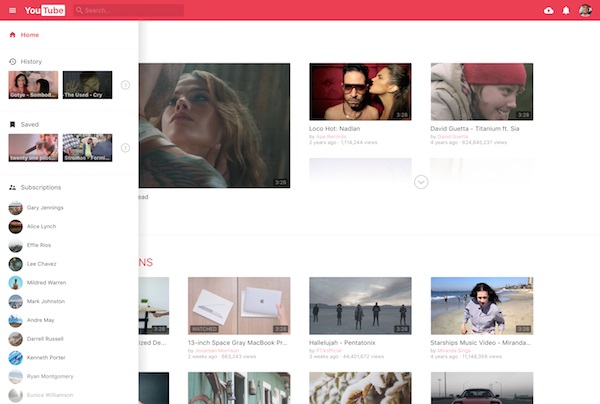Image resolution: width=600 pixels, height=404 pixels.
Task: Click the search input field
Action: (x=130, y=10)
